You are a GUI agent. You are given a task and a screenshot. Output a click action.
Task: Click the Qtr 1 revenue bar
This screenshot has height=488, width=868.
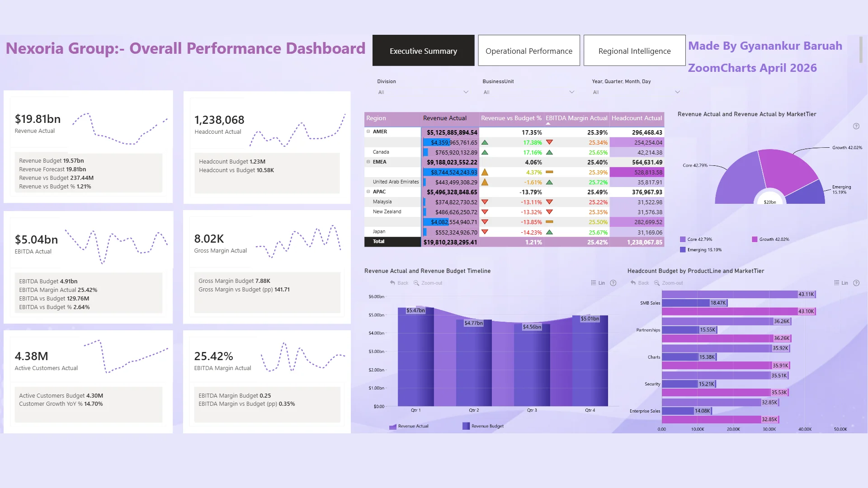coord(415,357)
